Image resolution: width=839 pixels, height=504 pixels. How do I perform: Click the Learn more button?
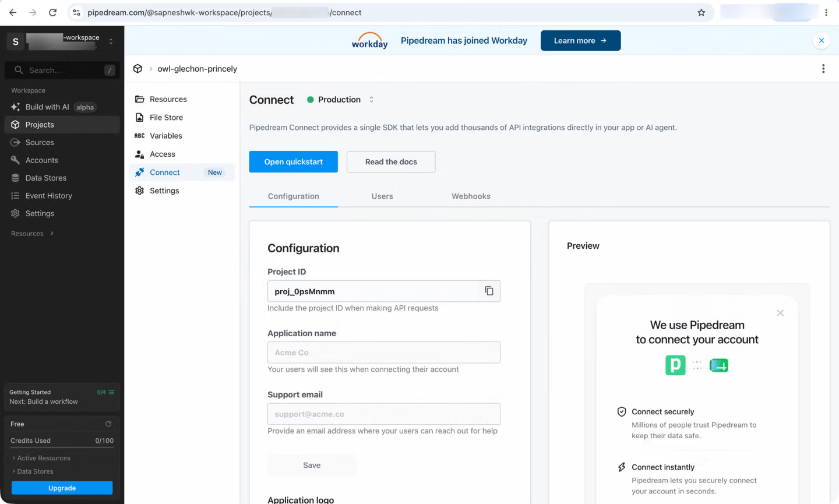tap(580, 41)
